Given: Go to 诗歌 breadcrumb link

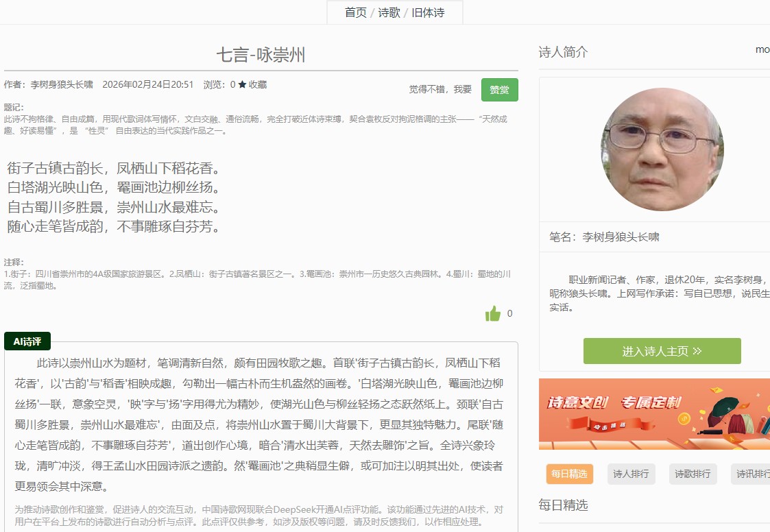Looking at the screenshot, I should (x=389, y=12).
